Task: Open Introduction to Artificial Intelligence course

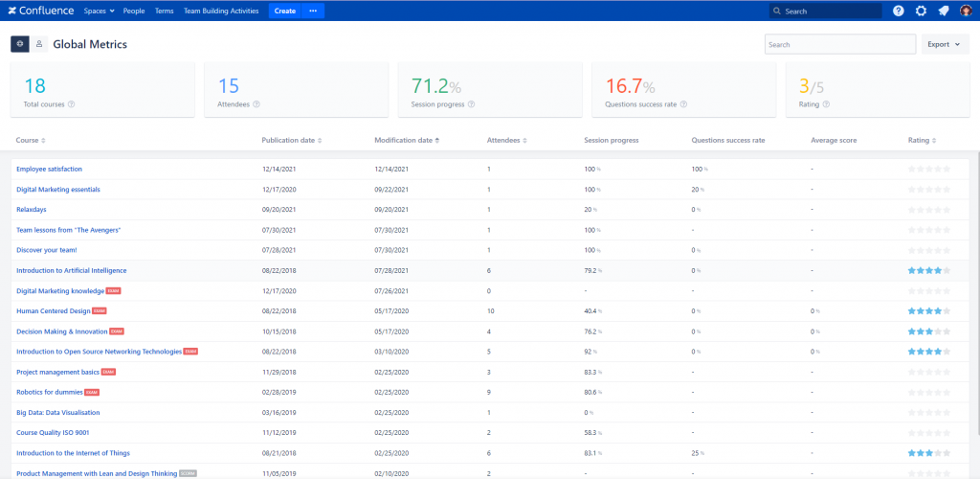Action: (71, 271)
